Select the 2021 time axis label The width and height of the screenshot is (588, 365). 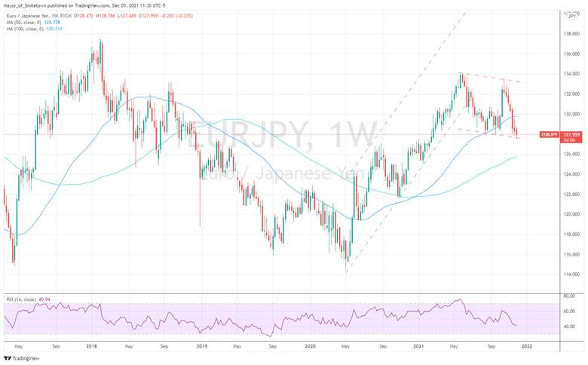click(x=418, y=346)
